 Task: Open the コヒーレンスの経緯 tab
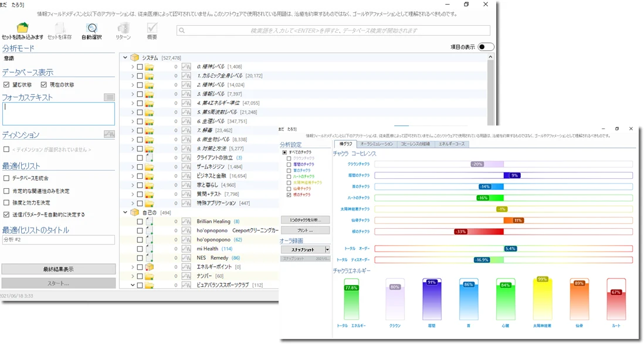click(415, 144)
